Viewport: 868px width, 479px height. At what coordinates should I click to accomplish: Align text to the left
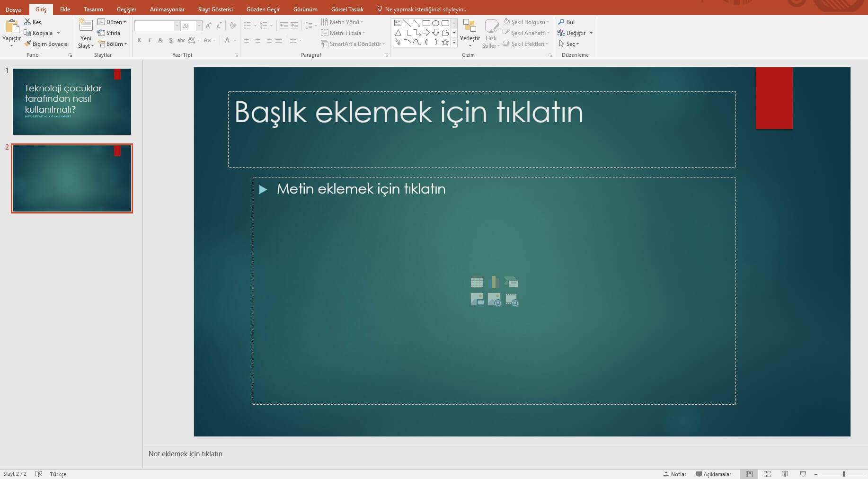tap(248, 40)
